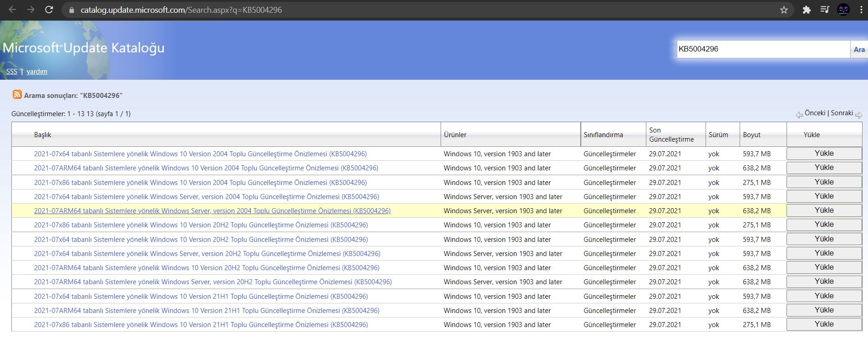Go to the Microsoft Update Kataloğu home title
Viewport: 868px width, 338px height.
tap(84, 48)
